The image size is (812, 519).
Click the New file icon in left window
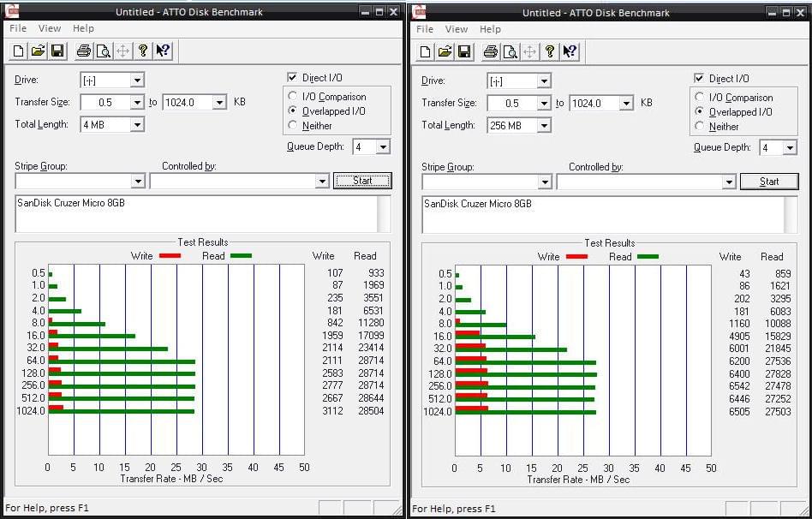18,51
